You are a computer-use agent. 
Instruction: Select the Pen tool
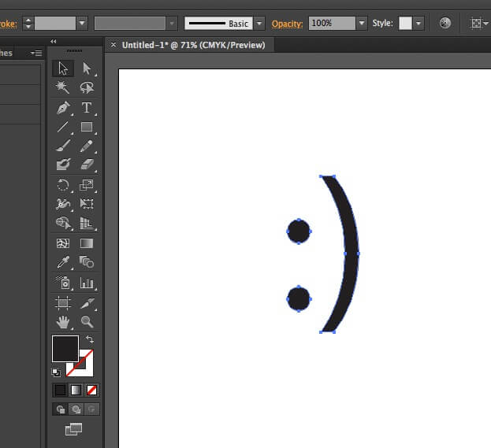63,108
